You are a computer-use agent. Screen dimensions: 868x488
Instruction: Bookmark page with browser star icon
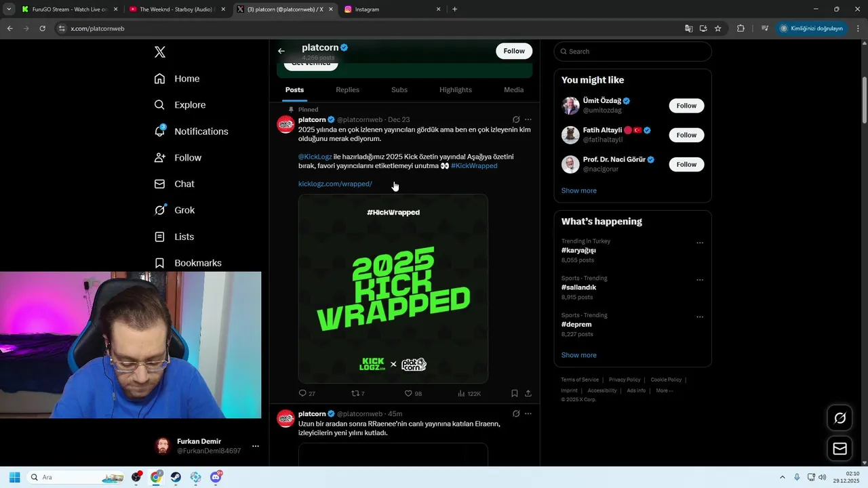coord(718,28)
